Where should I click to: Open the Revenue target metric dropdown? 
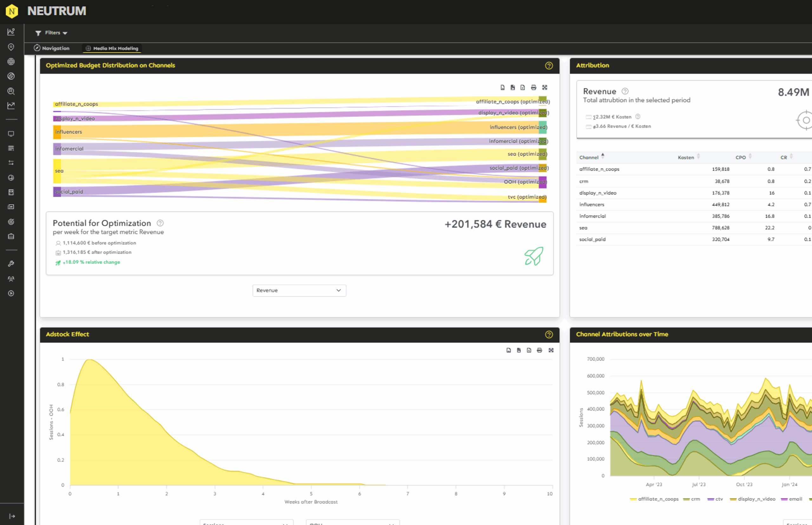tap(299, 290)
